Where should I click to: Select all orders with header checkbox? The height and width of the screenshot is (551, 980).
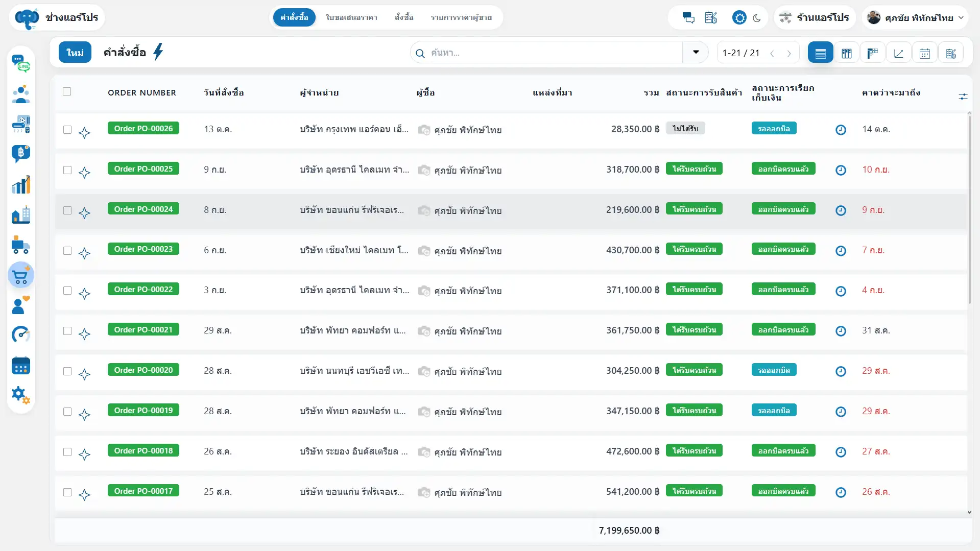pos(67,91)
